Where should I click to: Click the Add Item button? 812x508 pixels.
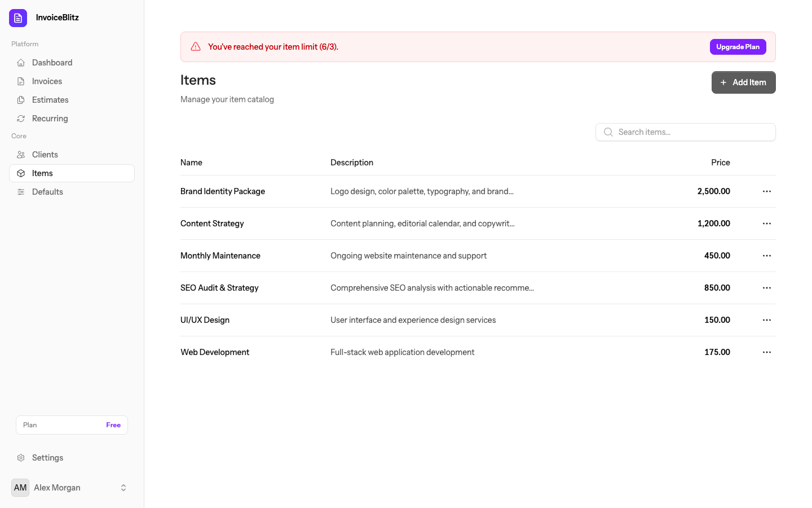[743, 82]
